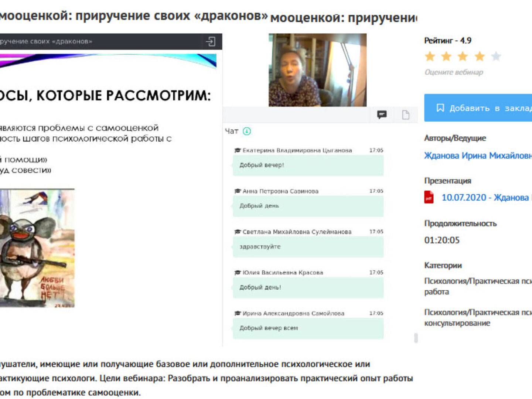Click the PDF presentation file icon

pos(429,197)
